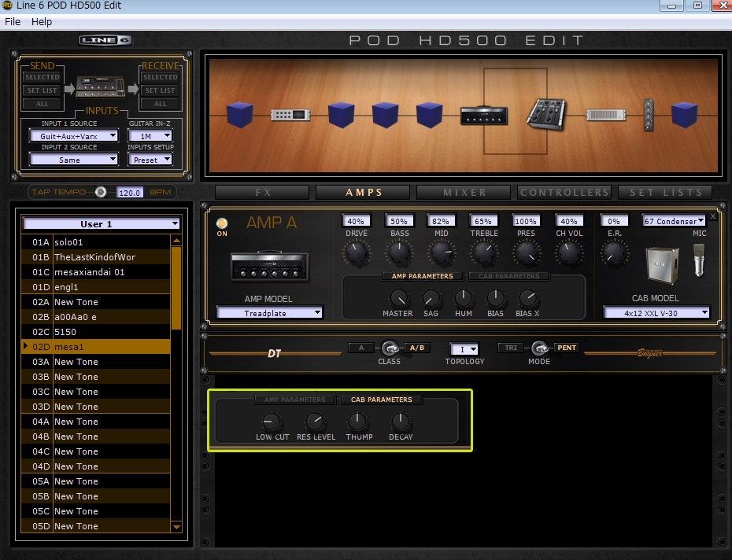Viewport: 732px width, 560px height.
Task: Open the User 1 set list dropdown
Action: (102, 223)
